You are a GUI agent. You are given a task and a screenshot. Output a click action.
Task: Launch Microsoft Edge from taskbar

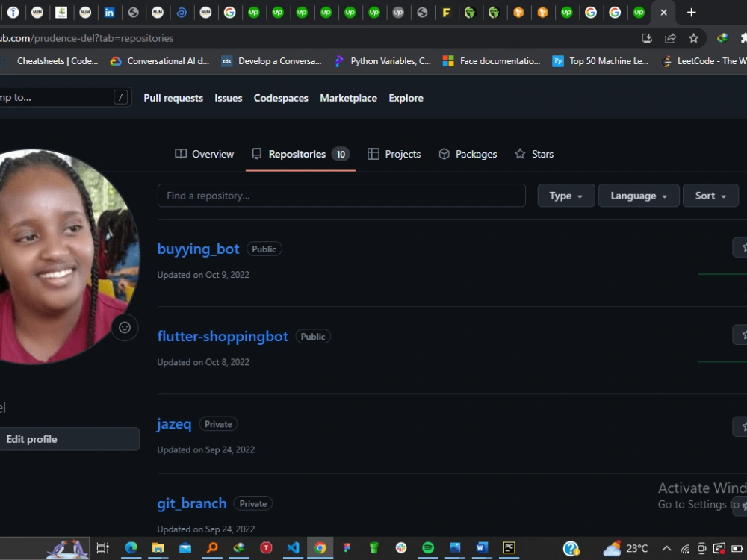tap(131, 548)
